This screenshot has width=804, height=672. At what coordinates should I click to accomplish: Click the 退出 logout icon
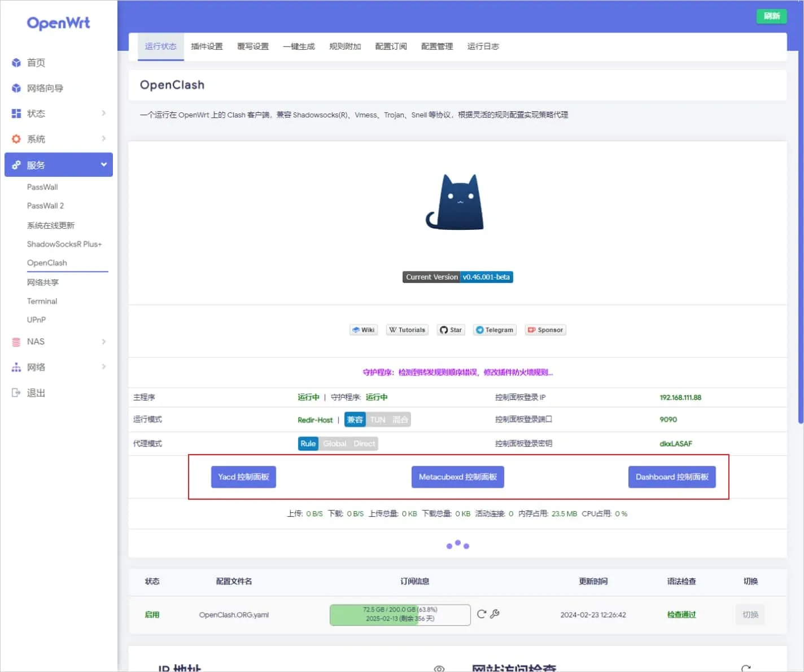16,392
